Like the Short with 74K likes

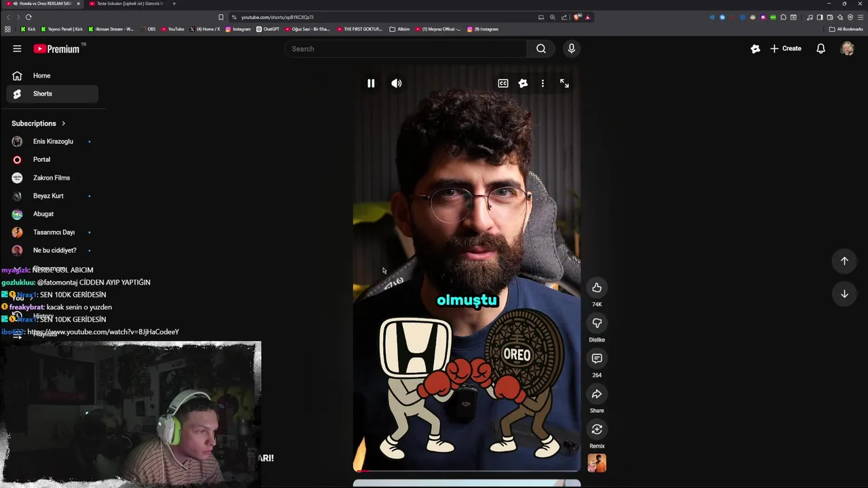[597, 287]
